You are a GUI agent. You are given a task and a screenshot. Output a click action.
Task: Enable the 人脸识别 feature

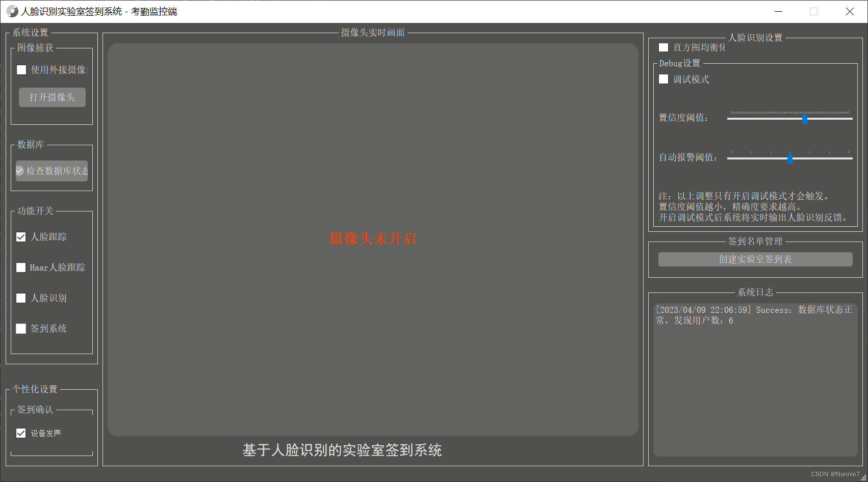point(21,298)
